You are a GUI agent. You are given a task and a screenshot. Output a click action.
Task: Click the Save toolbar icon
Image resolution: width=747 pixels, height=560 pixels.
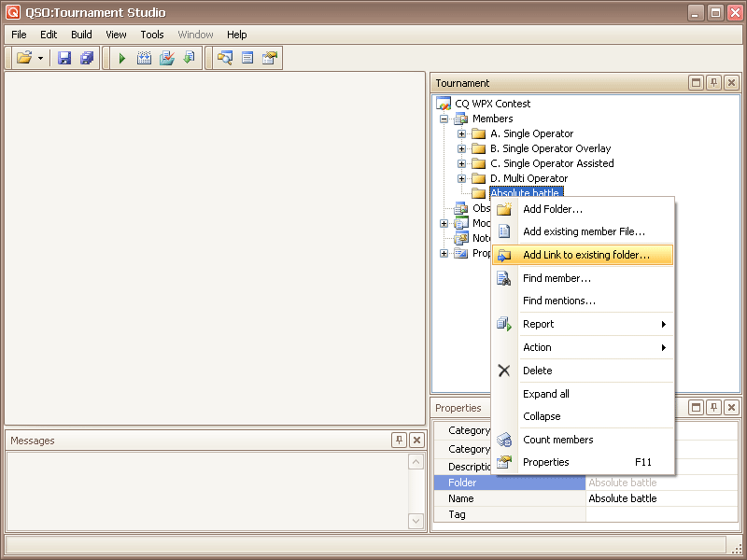pos(64,58)
